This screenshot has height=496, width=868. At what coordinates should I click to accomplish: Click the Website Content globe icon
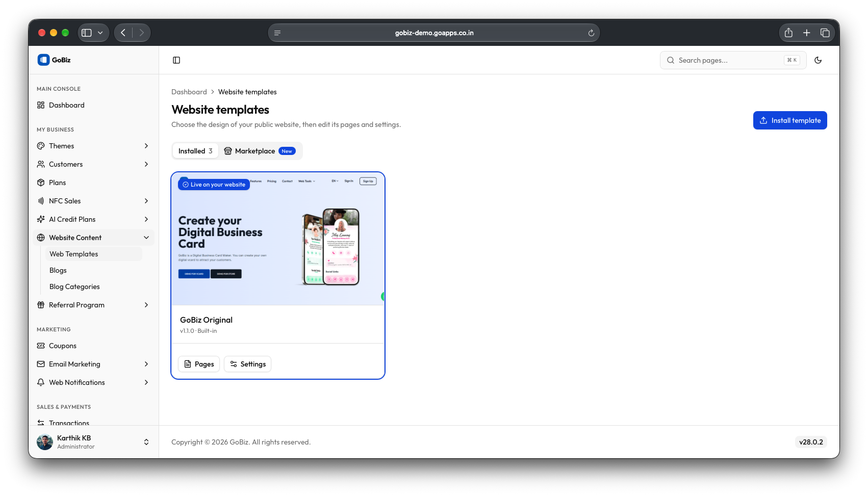click(x=41, y=238)
